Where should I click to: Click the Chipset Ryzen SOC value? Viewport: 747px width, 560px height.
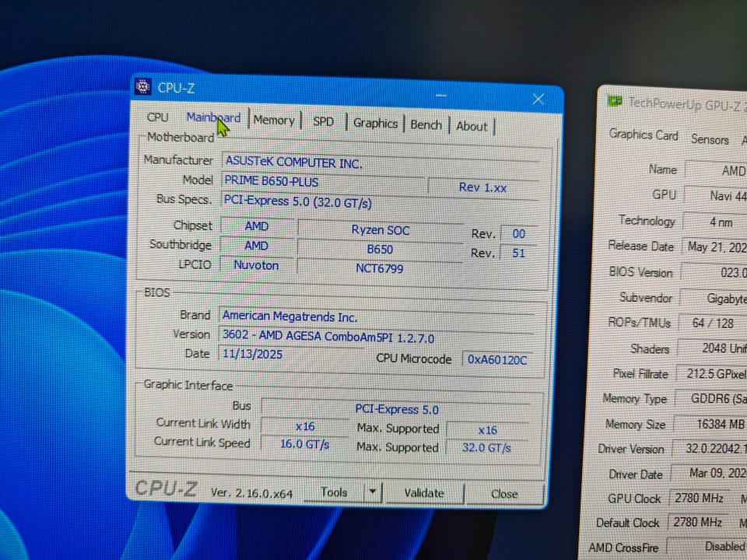coord(381,230)
